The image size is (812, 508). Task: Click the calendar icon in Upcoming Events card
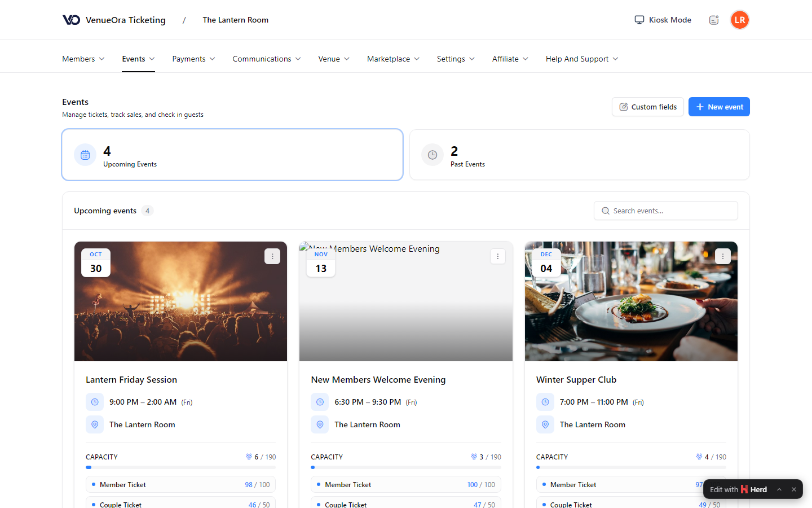point(85,155)
